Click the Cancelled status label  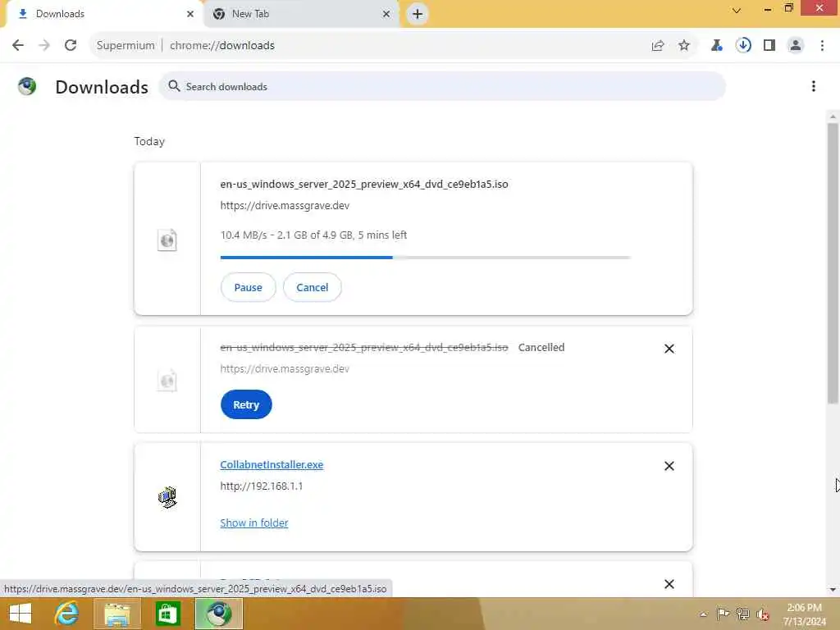coord(541,347)
